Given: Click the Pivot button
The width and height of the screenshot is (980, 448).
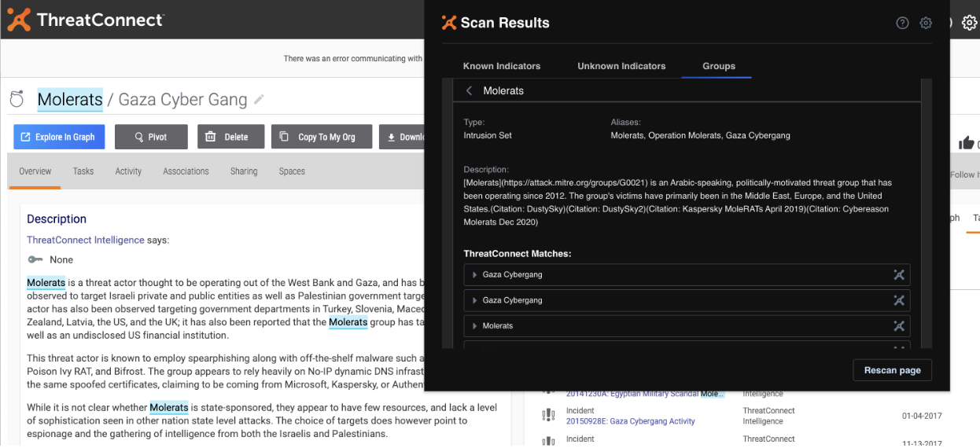Looking at the screenshot, I should coord(151,137).
